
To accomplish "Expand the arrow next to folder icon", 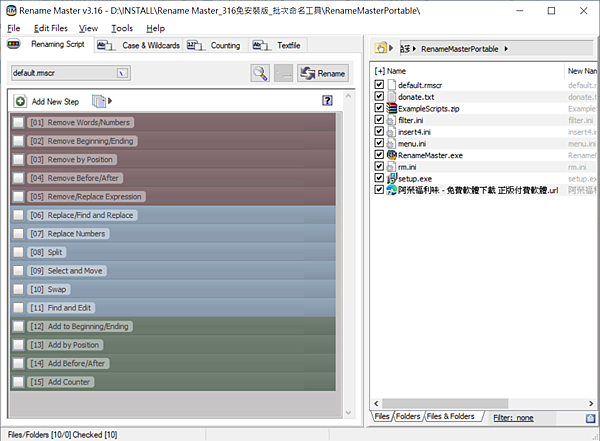I will click(x=391, y=48).
